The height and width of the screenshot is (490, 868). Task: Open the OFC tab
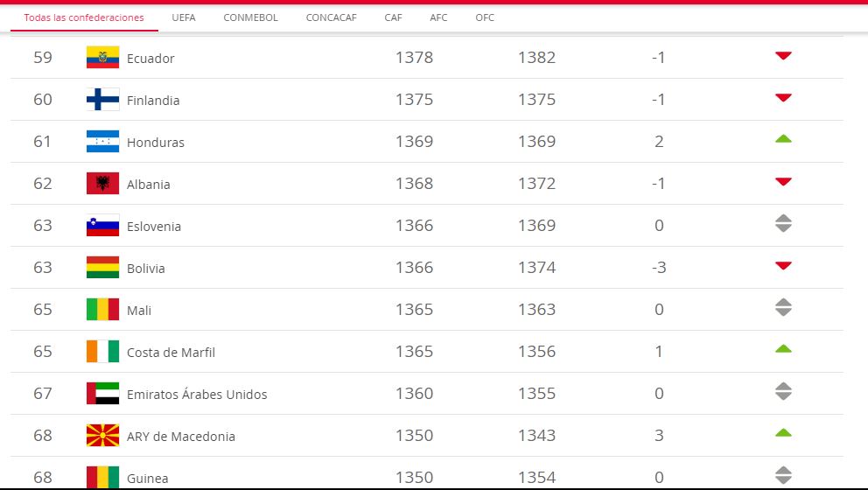coord(485,17)
